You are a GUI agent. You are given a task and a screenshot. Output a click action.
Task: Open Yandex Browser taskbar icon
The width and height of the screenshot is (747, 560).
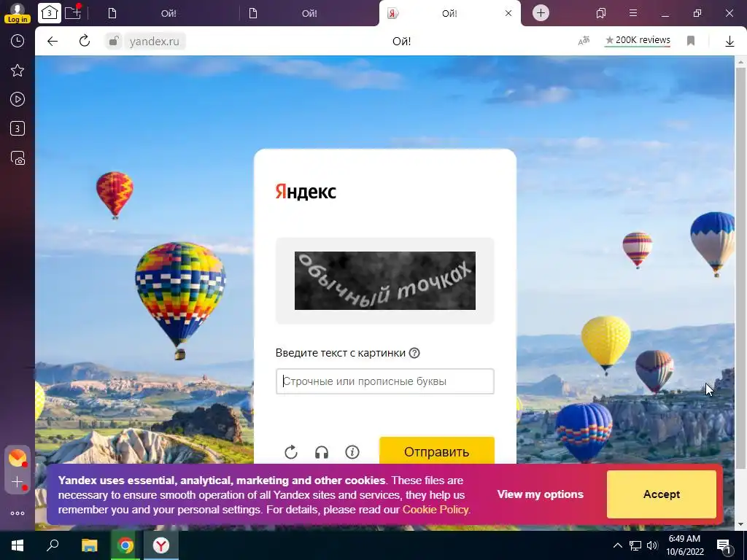point(161,545)
